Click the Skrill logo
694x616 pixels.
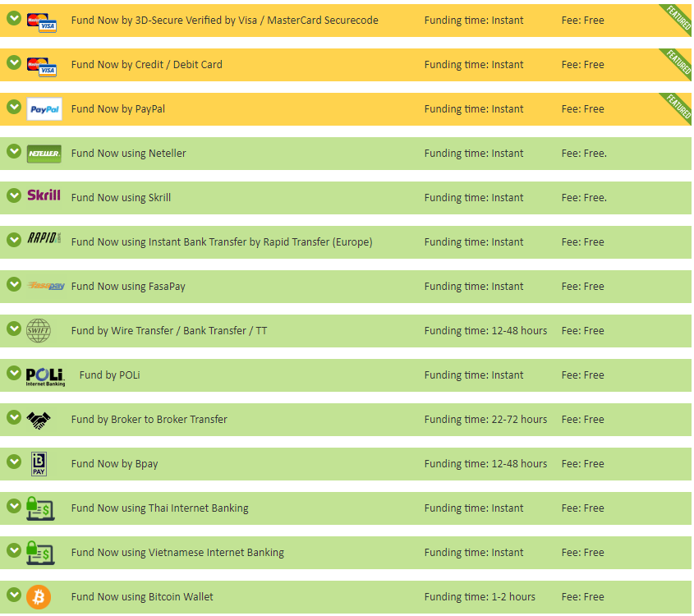click(44, 195)
